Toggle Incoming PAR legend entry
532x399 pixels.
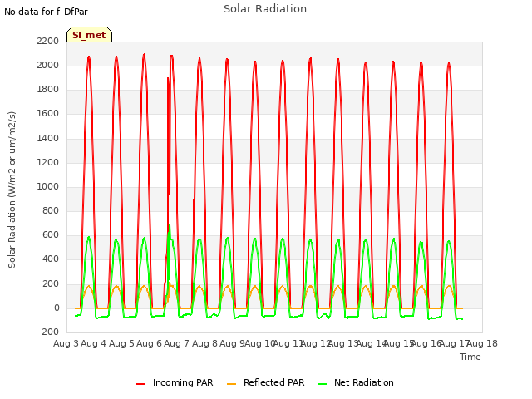[x=175, y=382]
